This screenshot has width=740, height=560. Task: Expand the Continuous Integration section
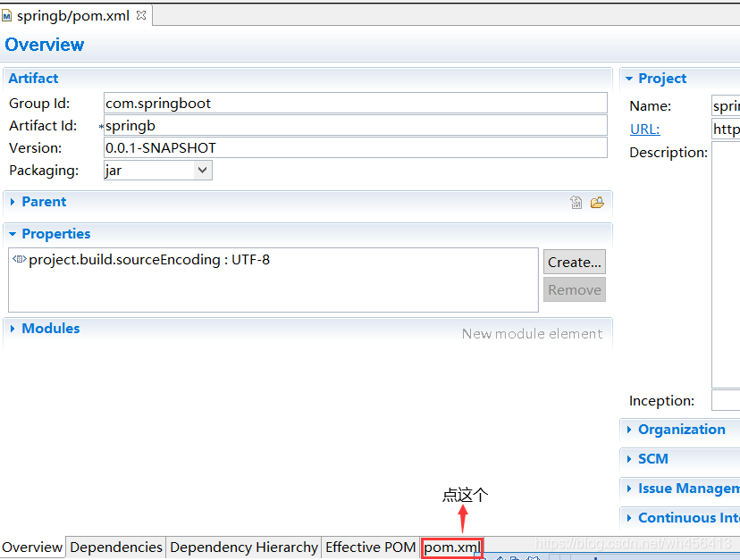tap(629, 518)
